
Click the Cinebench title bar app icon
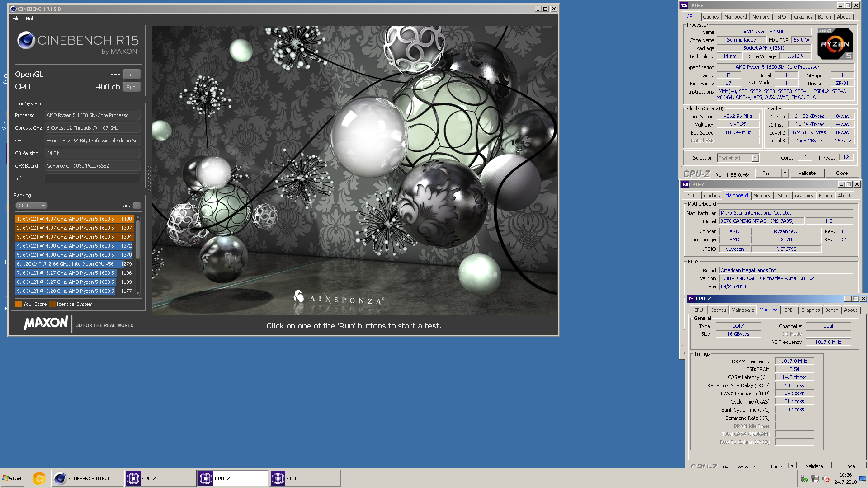[x=13, y=9]
